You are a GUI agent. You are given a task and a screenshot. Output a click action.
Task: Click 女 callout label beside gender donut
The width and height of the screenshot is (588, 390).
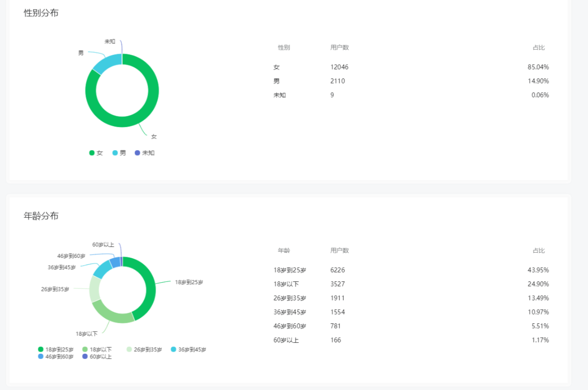154,137
